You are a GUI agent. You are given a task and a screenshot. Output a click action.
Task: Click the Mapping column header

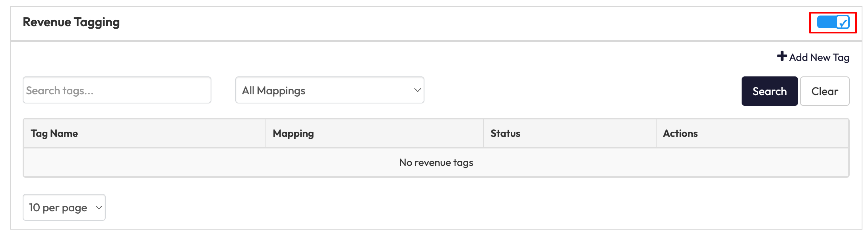click(x=293, y=134)
